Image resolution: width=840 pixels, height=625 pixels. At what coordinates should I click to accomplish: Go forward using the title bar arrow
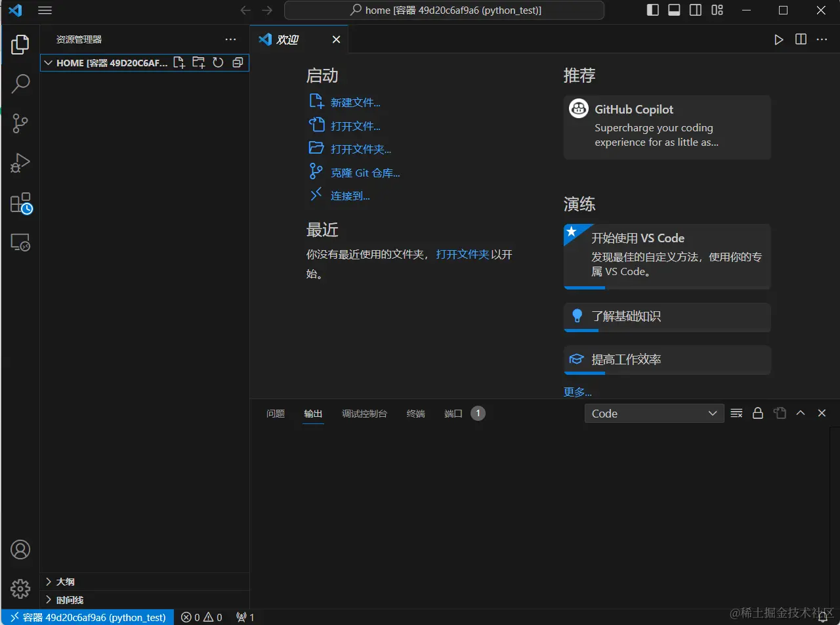point(266,11)
